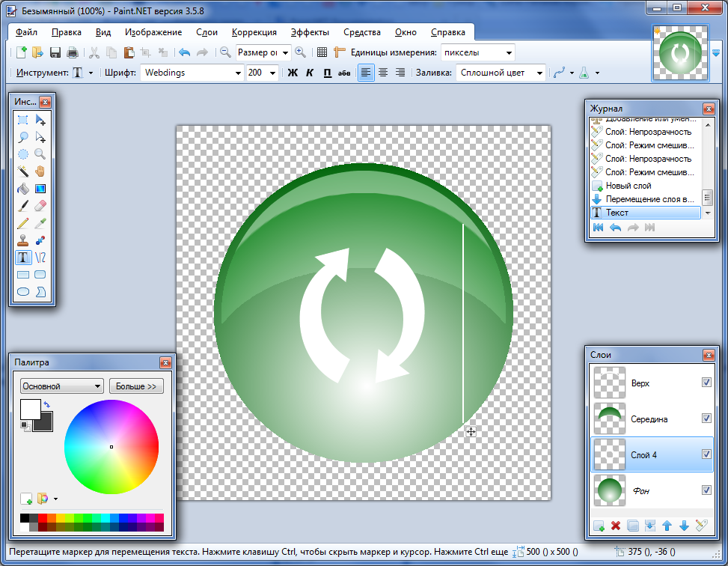The height and width of the screenshot is (566, 728).
Task: Open the Правка menu
Action: tap(67, 32)
